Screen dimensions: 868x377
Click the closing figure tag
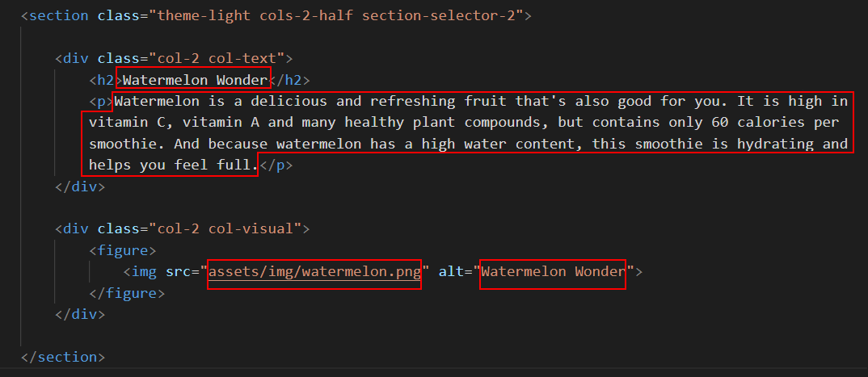tap(127, 293)
